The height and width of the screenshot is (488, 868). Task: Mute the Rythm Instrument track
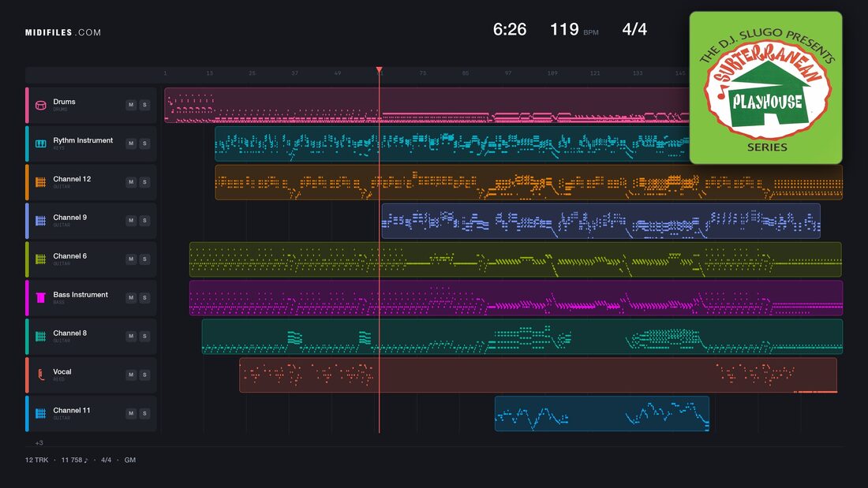click(131, 143)
